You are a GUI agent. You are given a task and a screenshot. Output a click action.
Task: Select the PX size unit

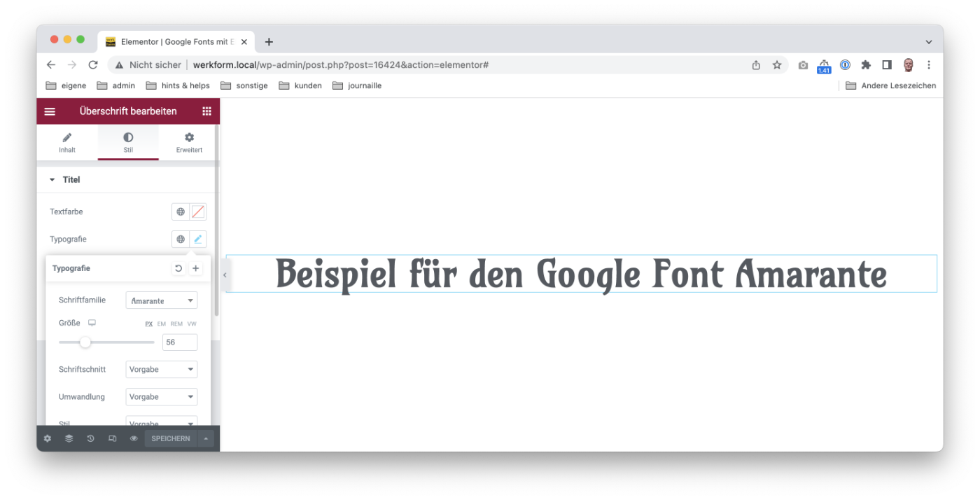click(149, 324)
